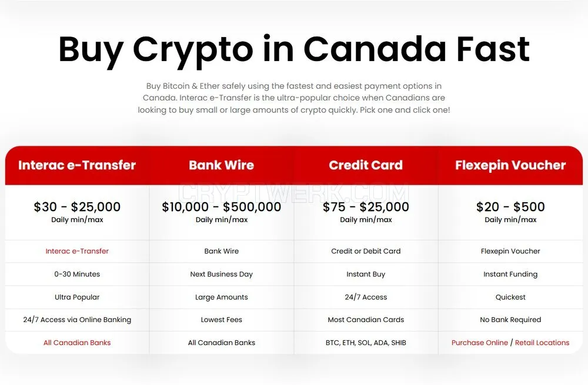Open the Retail Locations link
Viewport: 588px width, 385px height.
tap(542, 343)
